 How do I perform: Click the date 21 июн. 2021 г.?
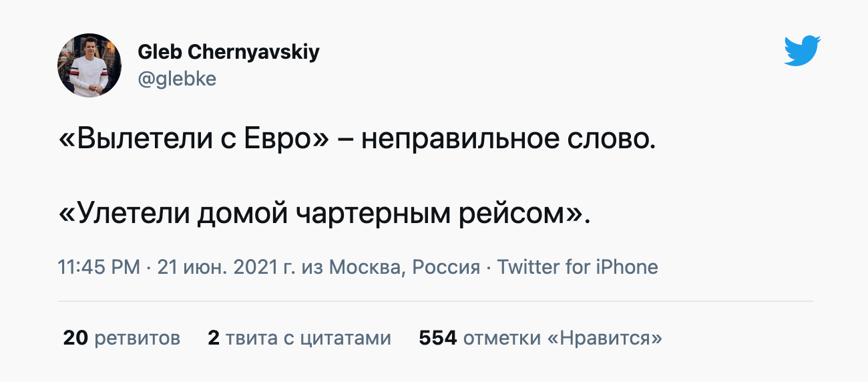click(x=226, y=268)
